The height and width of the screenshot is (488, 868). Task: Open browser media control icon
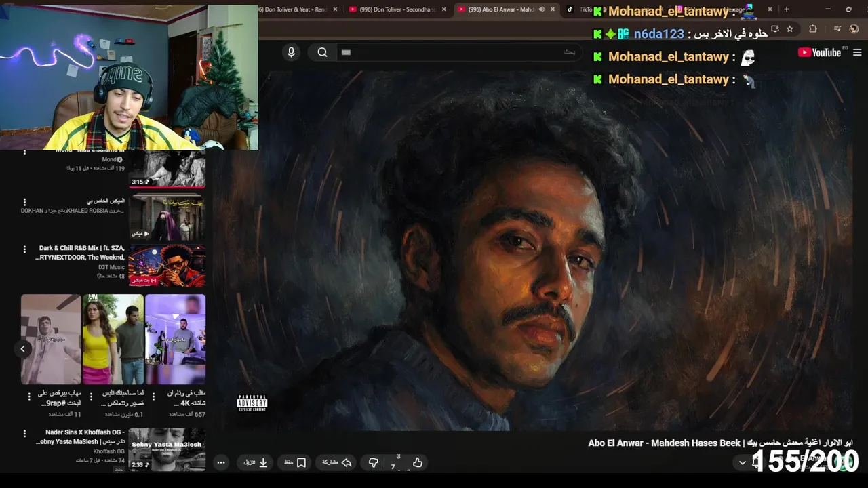(837, 29)
